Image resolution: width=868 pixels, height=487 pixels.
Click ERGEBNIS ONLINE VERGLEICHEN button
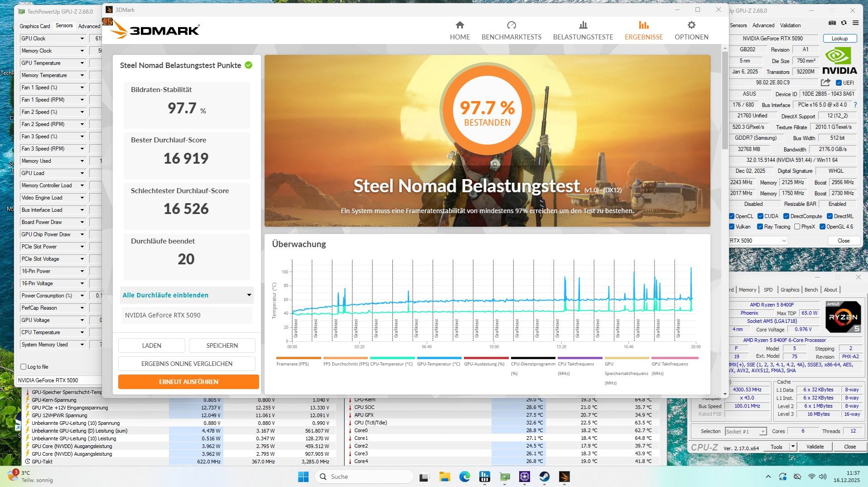tap(187, 364)
